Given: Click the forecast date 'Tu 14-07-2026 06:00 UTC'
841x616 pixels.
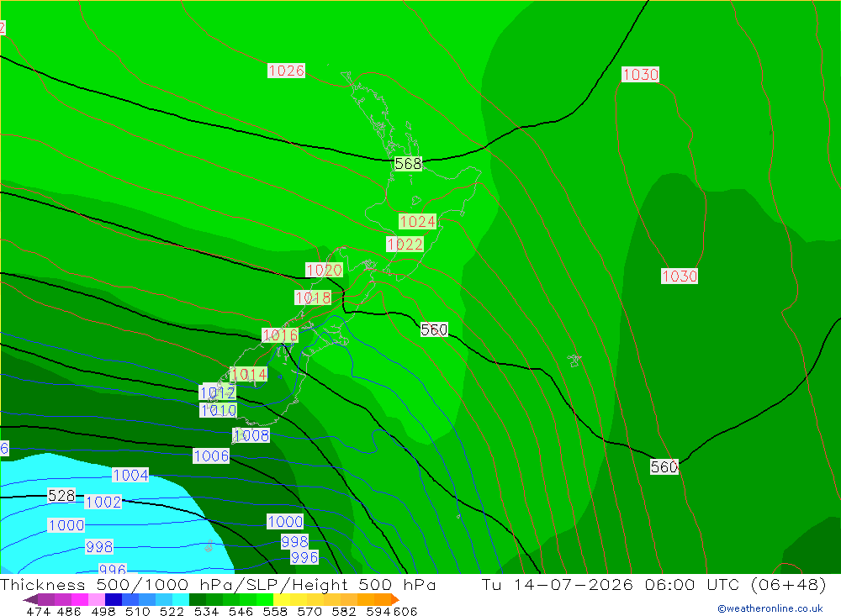Looking at the screenshot, I should 611,584.
